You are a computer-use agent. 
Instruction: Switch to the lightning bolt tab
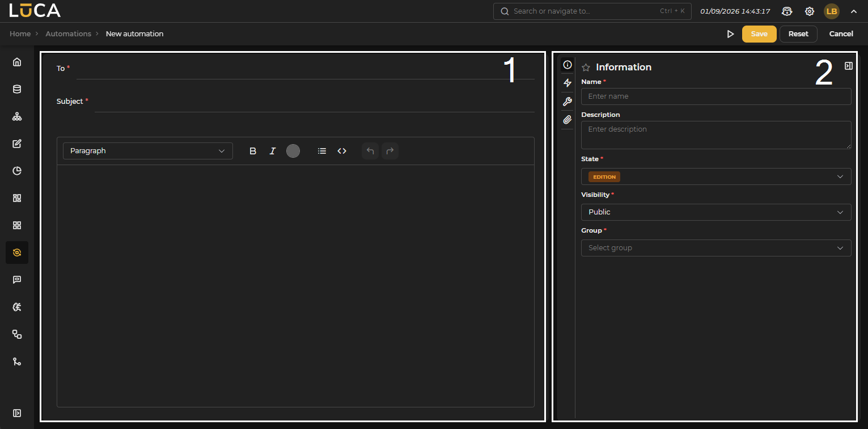click(568, 83)
